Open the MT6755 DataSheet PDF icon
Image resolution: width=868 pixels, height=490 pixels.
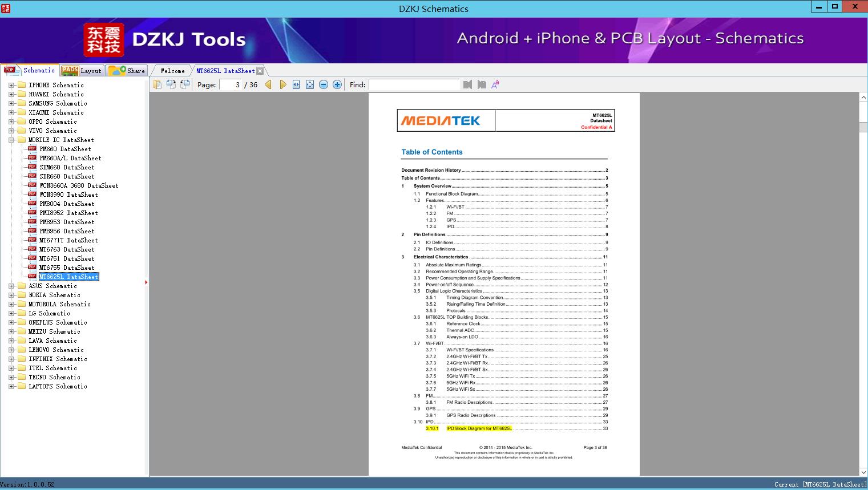click(32, 267)
